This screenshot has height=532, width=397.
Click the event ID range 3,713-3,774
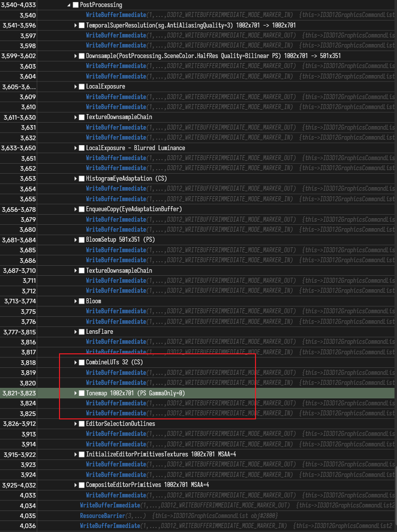coord(19,301)
